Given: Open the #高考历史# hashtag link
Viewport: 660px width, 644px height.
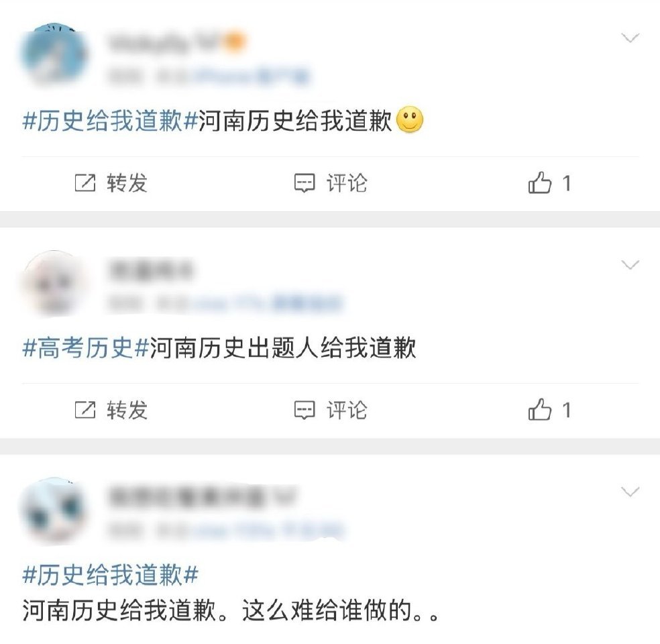Looking at the screenshot, I should click(x=85, y=347).
